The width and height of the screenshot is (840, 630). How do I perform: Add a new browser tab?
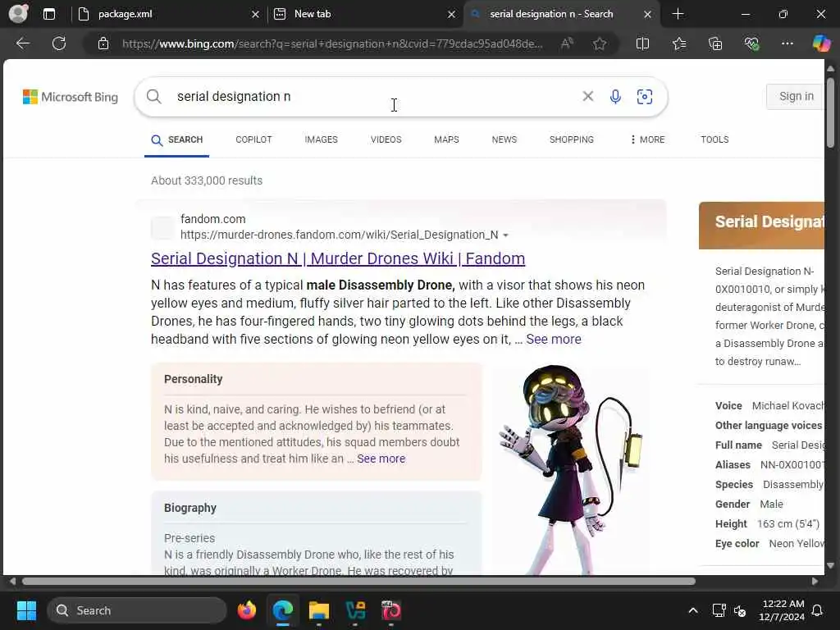[678, 14]
